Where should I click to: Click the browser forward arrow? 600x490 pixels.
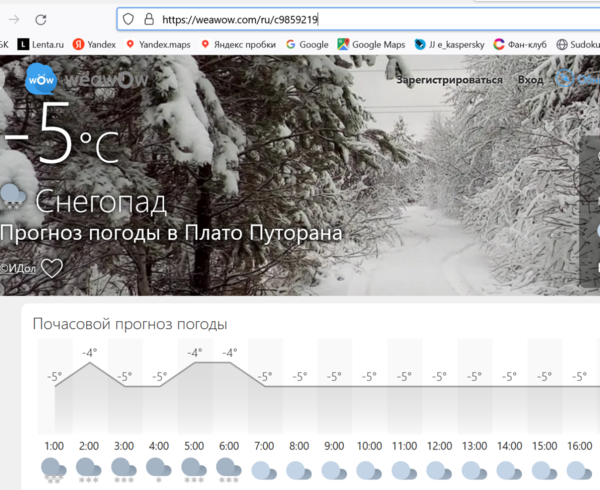[x=13, y=19]
